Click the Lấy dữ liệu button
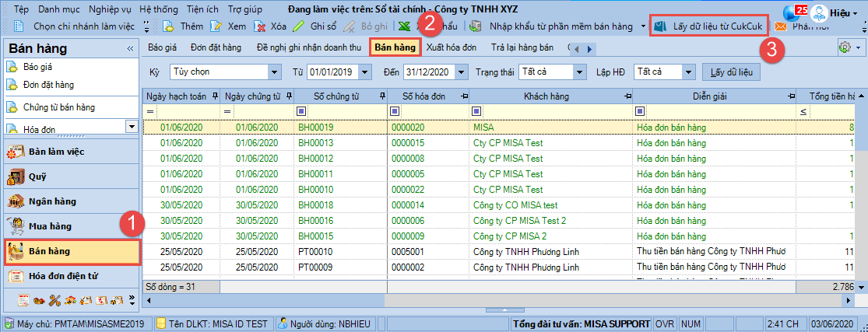 pos(732,72)
